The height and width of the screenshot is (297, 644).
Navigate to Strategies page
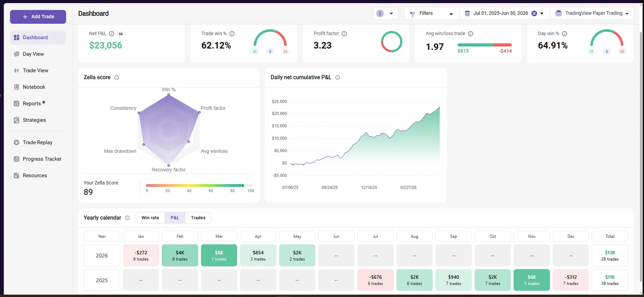coord(38,120)
